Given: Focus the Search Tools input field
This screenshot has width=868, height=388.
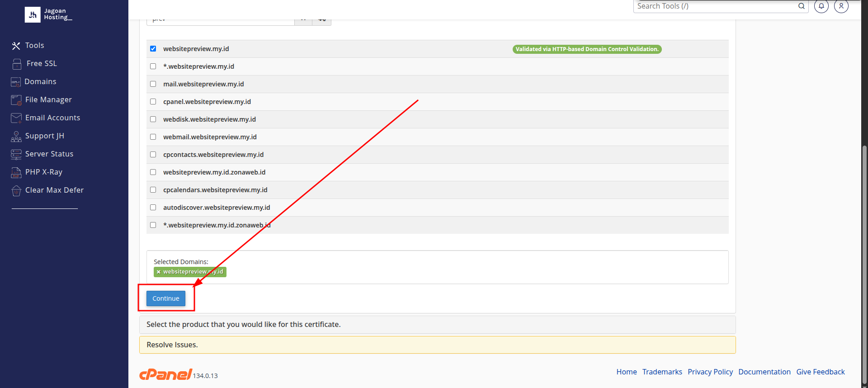Looking at the screenshot, I should click(715, 6).
